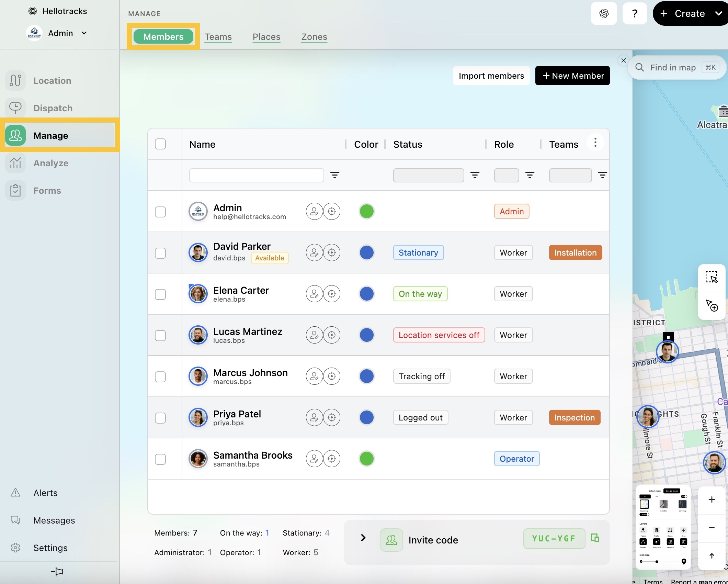The image size is (728, 584).
Task: Check the box for Lucas Martinez
Action: pyautogui.click(x=160, y=335)
